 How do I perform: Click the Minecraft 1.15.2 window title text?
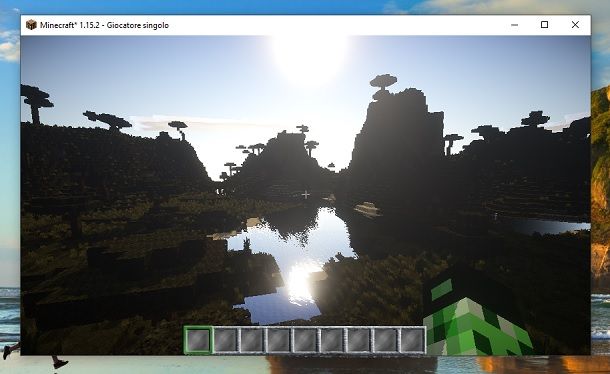coord(104,25)
